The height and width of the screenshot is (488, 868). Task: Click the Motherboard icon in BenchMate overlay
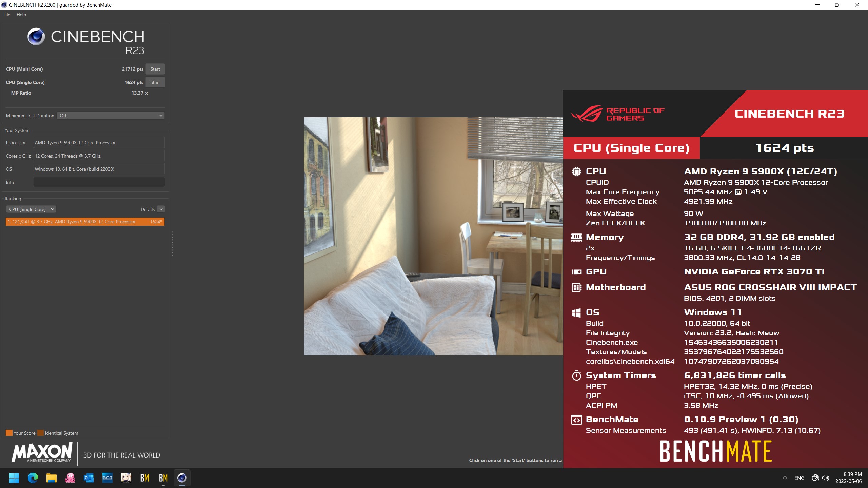tap(576, 287)
